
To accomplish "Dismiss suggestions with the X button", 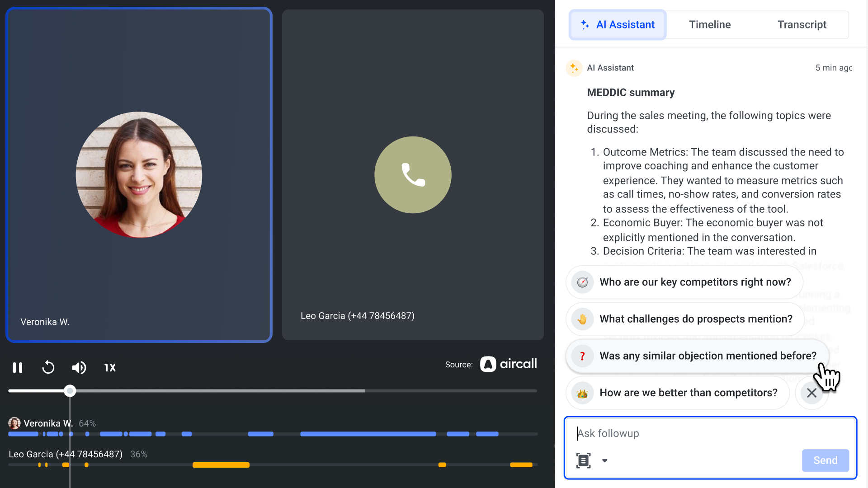I will point(811,393).
